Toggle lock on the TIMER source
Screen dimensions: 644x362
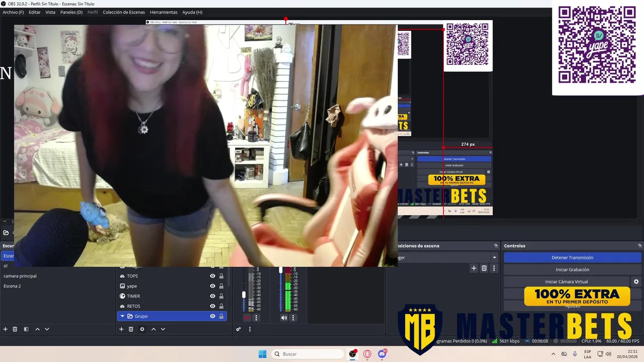coord(221,296)
